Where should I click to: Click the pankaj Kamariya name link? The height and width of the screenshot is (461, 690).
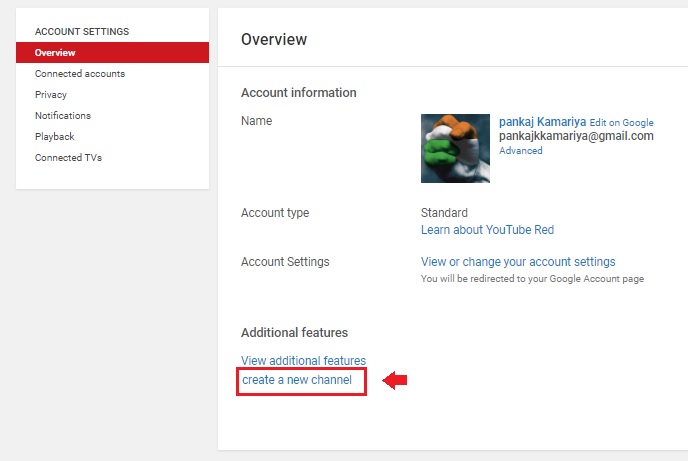click(x=542, y=122)
